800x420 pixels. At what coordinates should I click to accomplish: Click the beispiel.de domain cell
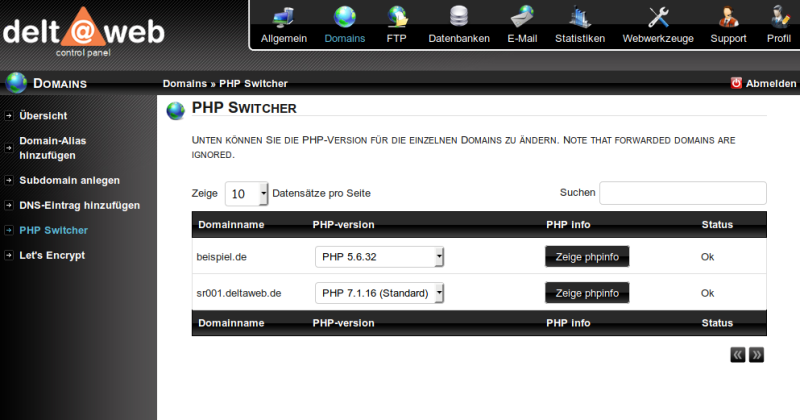[221, 257]
